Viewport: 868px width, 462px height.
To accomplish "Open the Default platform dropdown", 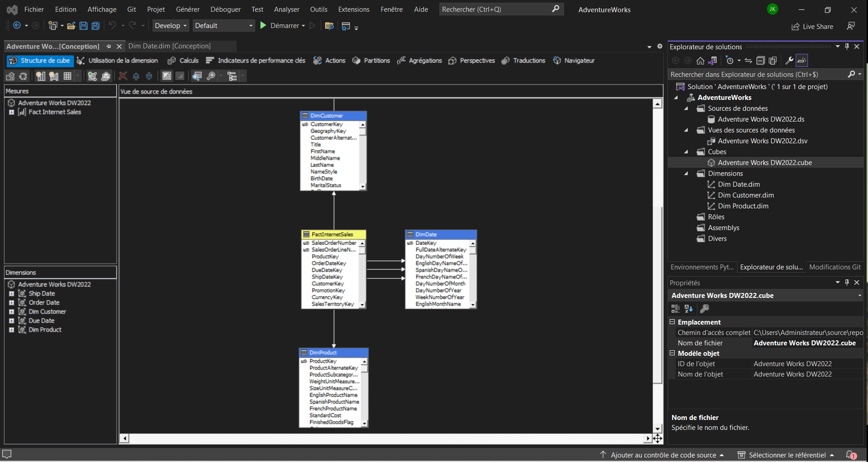I will tap(224, 26).
